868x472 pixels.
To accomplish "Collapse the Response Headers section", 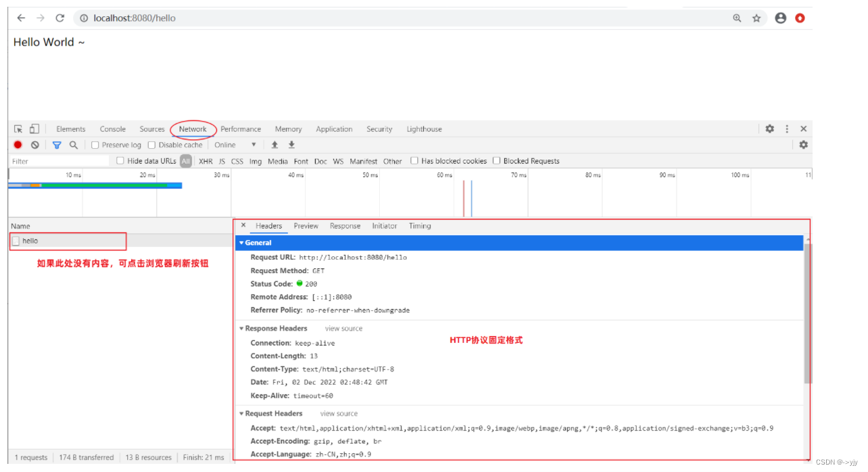I will pos(241,328).
